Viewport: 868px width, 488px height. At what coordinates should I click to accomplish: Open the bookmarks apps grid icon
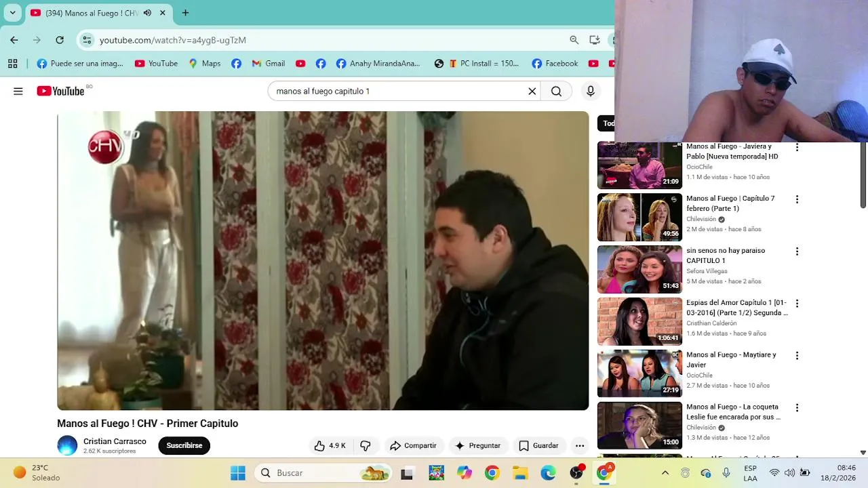pyautogui.click(x=12, y=64)
